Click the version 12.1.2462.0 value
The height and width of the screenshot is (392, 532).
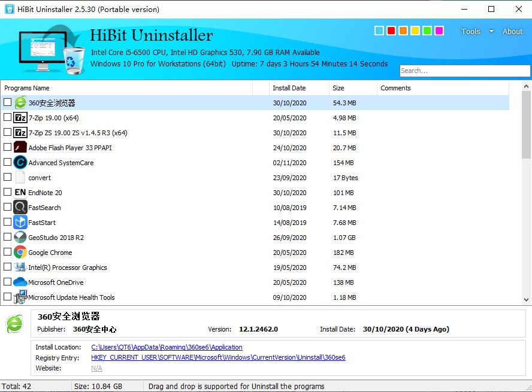258,329
